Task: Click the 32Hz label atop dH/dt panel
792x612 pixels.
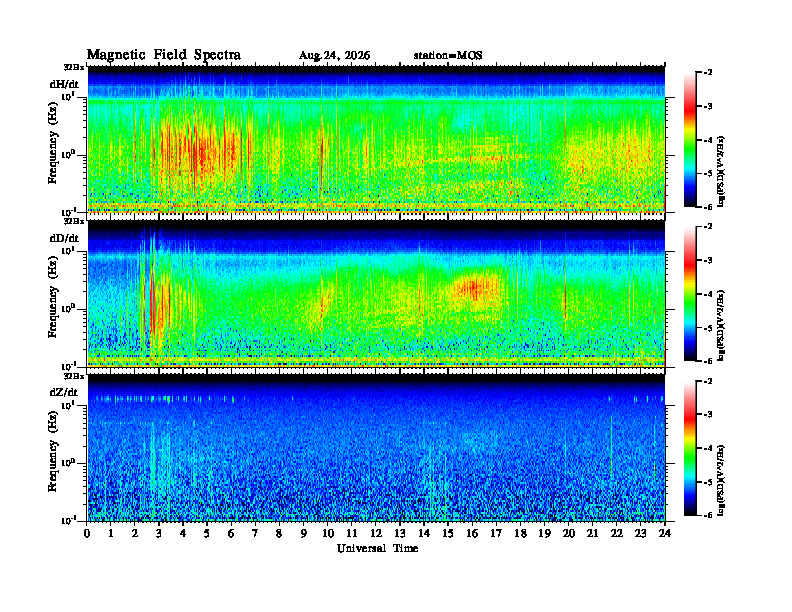Action: pos(73,67)
